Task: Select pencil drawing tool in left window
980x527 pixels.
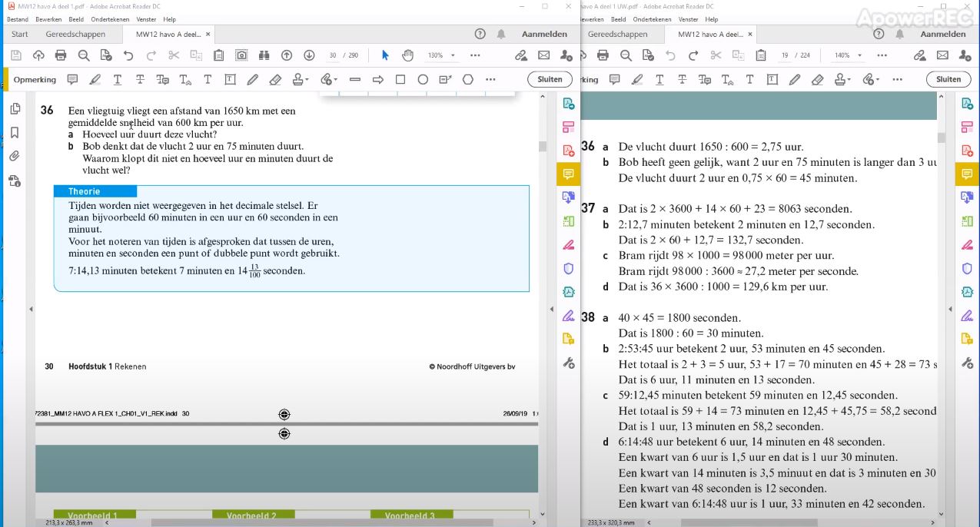Action: coord(252,79)
